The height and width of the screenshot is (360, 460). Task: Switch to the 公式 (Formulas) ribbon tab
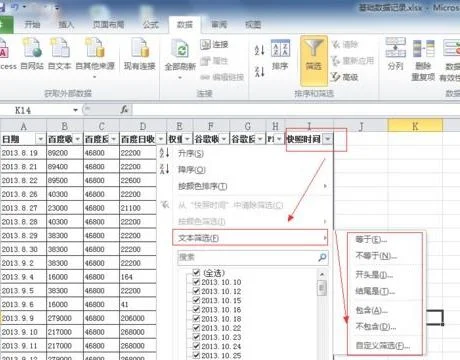click(x=151, y=24)
